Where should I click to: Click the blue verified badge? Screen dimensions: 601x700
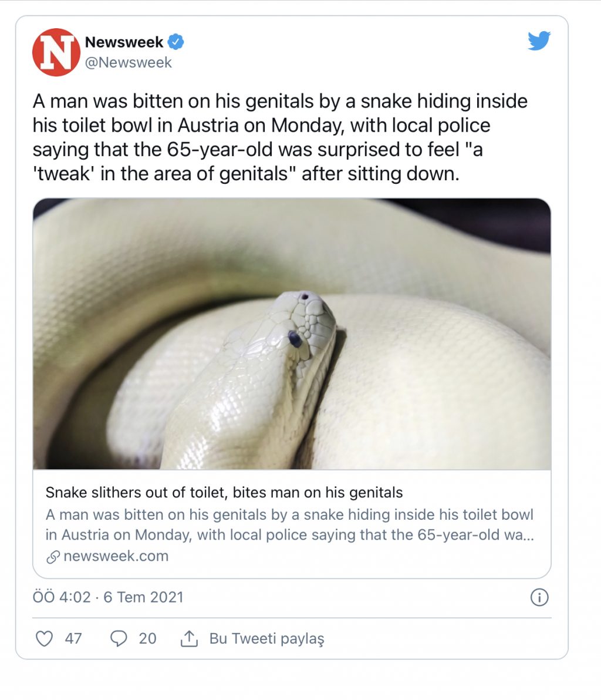176,42
